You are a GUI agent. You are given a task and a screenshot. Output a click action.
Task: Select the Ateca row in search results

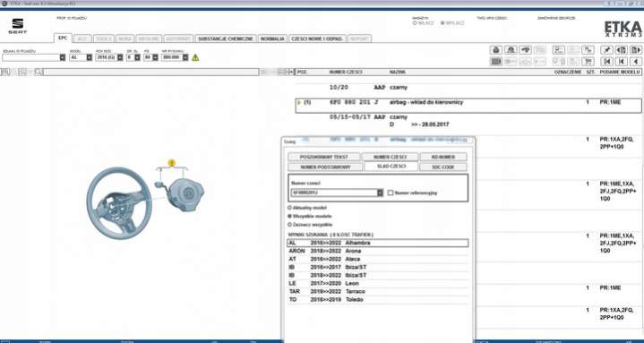(377, 259)
